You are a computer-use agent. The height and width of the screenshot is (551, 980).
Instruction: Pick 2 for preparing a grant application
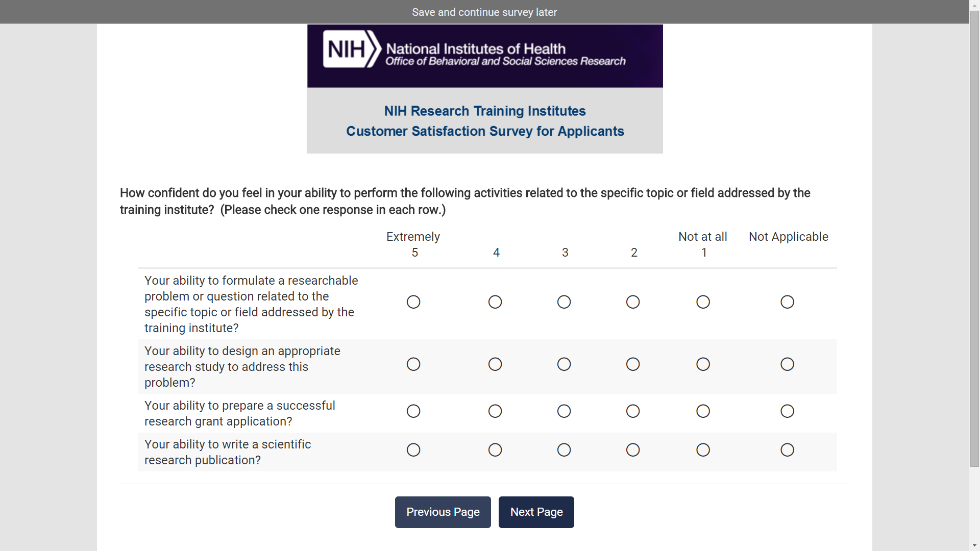633,411
